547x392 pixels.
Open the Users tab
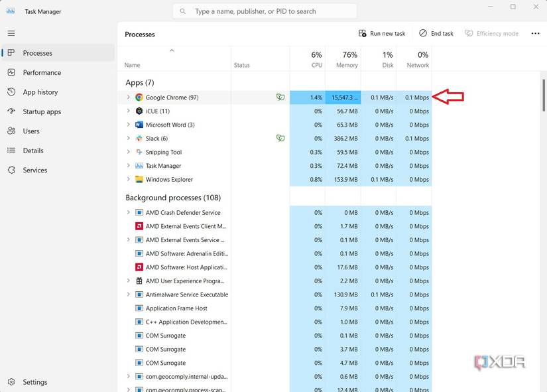(58, 131)
